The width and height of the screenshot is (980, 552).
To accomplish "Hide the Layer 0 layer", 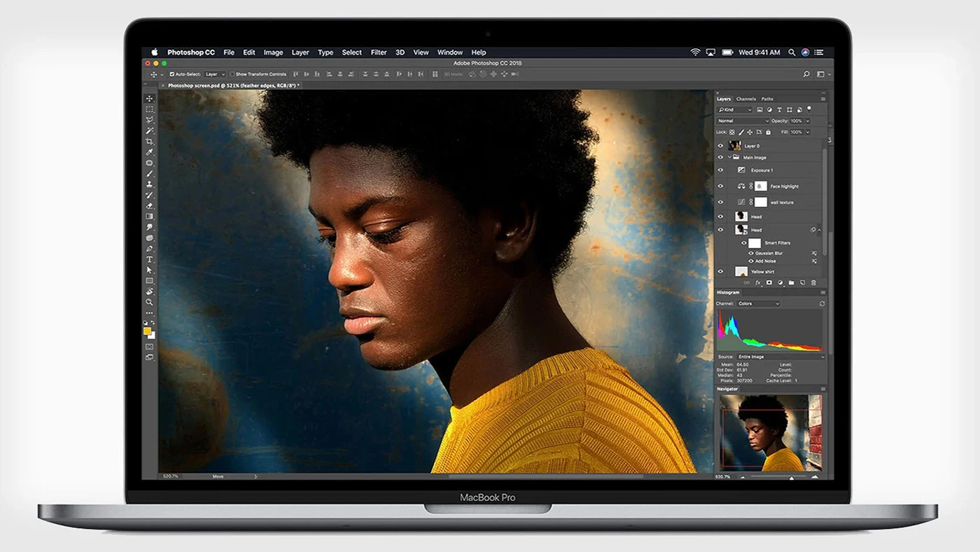I will 720,146.
